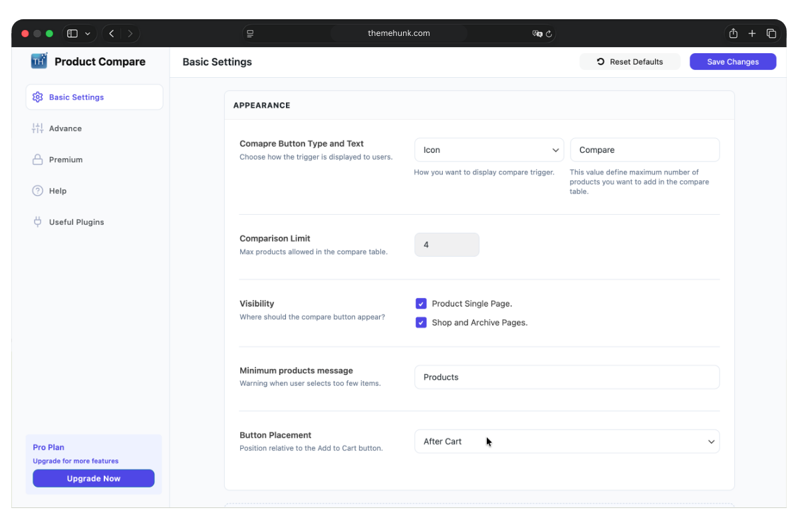Image resolution: width=798 pixels, height=532 pixels.
Task: Click the Comapre Button Type and Text label
Action: click(x=301, y=144)
